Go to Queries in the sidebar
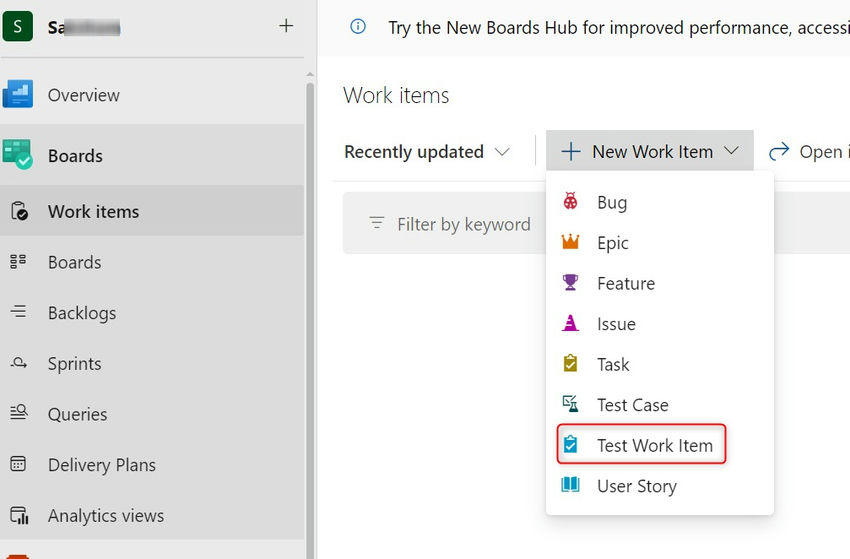The width and height of the screenshot is (850, 559). pyautogui.click(x=77, y=414)
